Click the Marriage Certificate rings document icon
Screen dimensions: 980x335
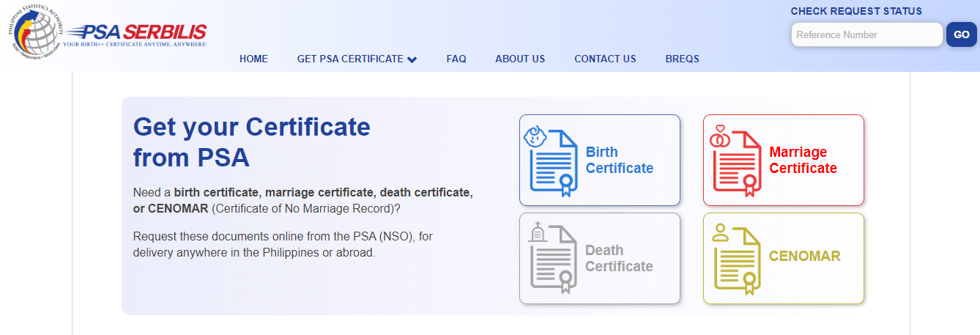pos(735,161)
